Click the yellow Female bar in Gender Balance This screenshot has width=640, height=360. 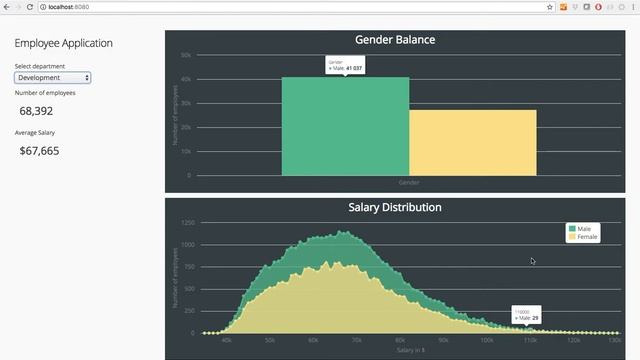click(473, 143)
